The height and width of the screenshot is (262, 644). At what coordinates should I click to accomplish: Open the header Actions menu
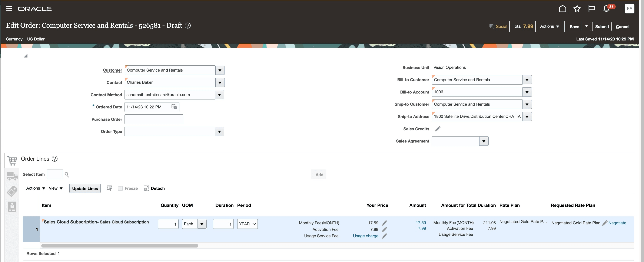coord(550,26)
